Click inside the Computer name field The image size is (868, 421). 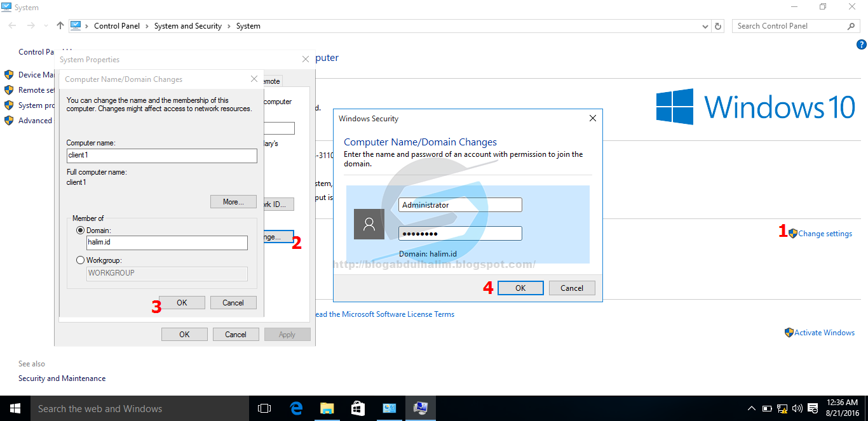(x=161, y=155)
